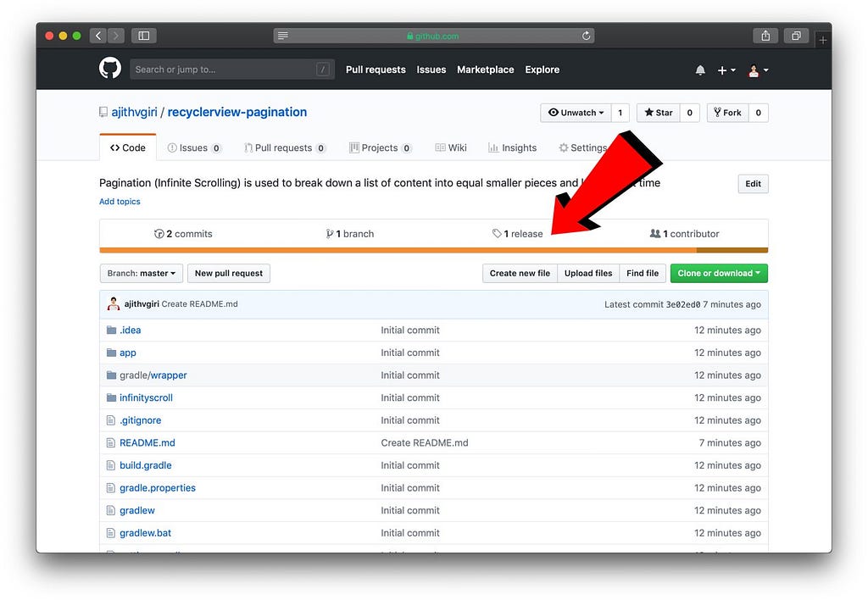Go back in Safari

pyautogui.click(x=98, y=36)
